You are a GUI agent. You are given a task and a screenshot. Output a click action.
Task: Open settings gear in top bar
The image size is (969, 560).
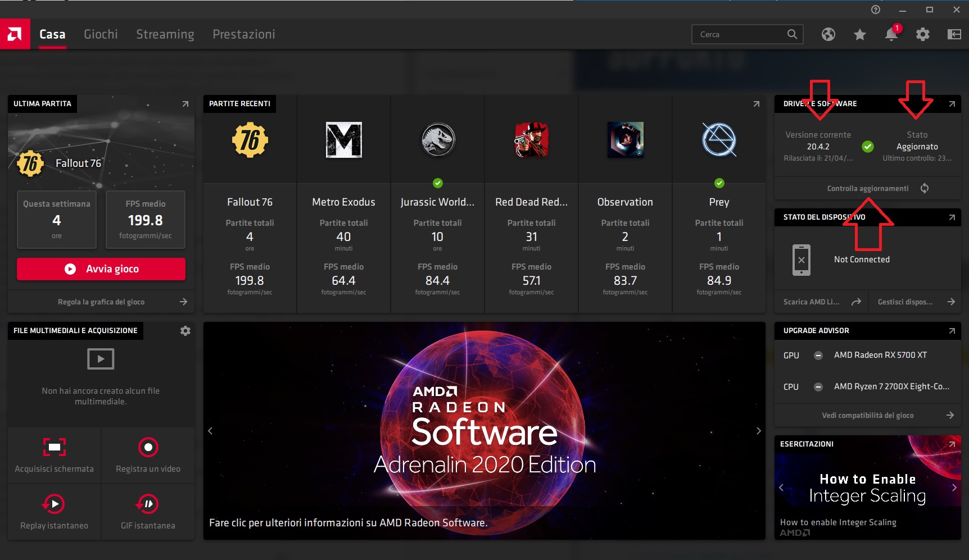(922, 34)
